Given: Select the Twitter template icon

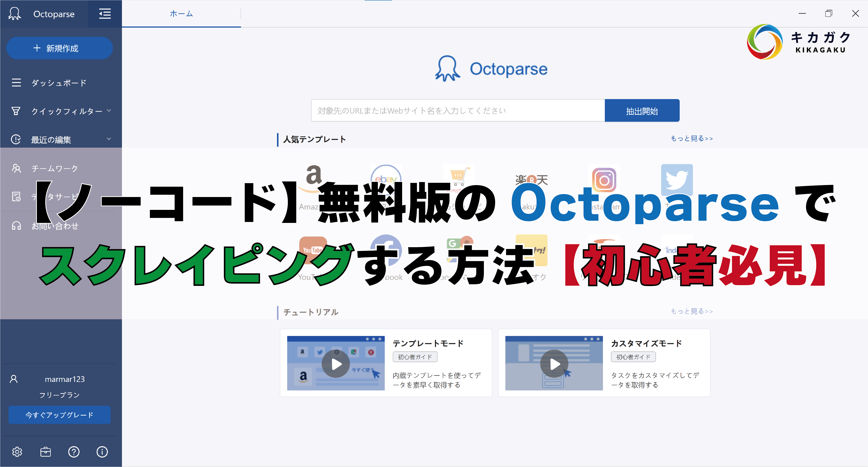Looking at the screenshot, I should tap(677, 180).
